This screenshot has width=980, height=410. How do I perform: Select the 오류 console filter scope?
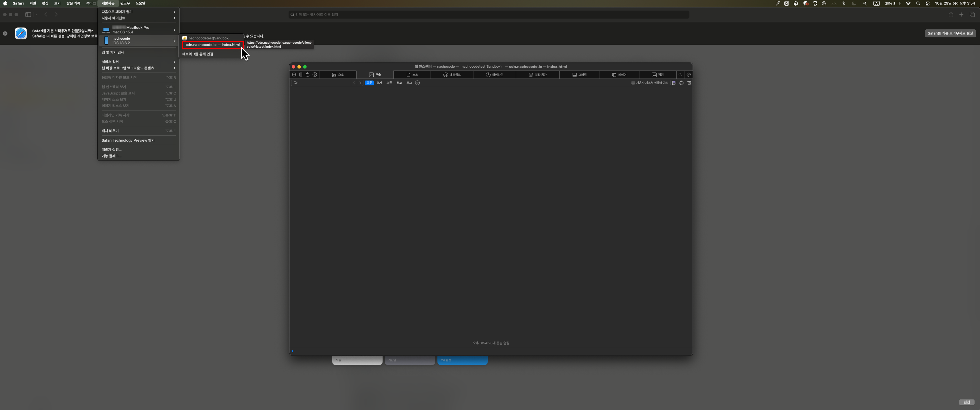[389, 83]
